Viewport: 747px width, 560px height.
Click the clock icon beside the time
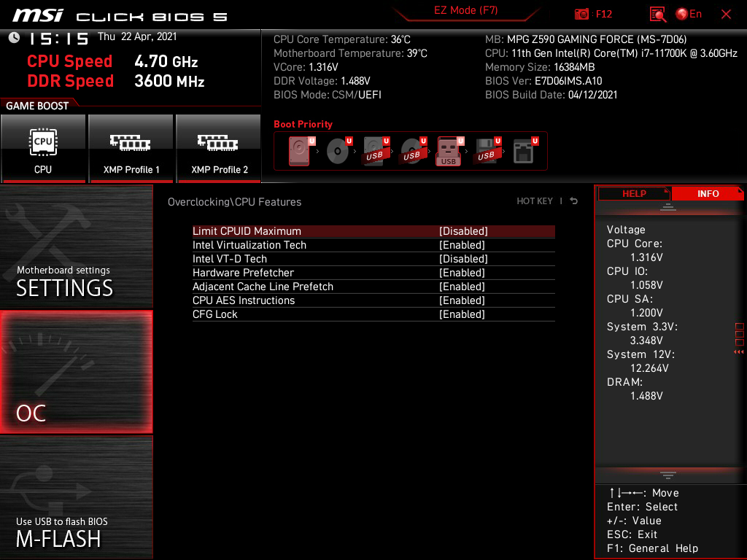point(15,38)
